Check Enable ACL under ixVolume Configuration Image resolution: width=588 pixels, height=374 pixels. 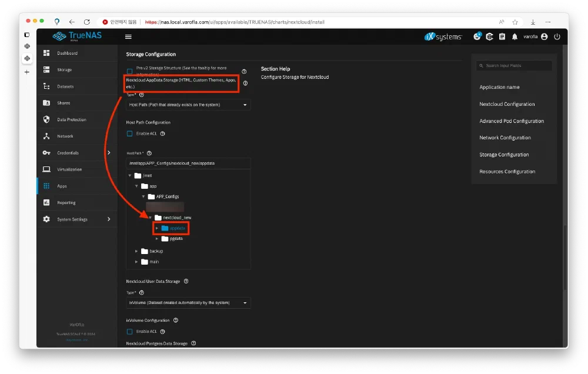130,332
